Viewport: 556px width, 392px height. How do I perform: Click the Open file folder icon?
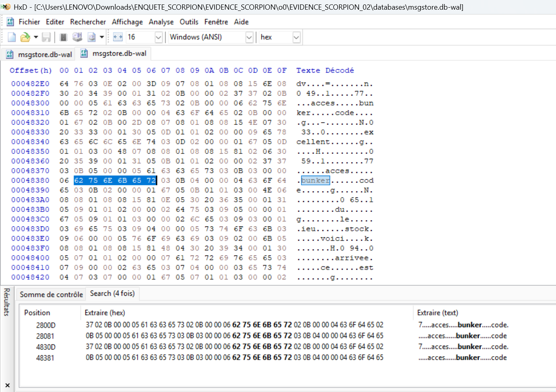pos(25,37)
